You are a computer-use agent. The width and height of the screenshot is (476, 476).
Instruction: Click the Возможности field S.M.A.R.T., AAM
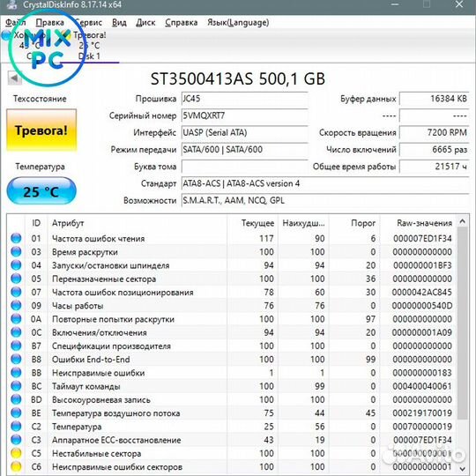325,201
